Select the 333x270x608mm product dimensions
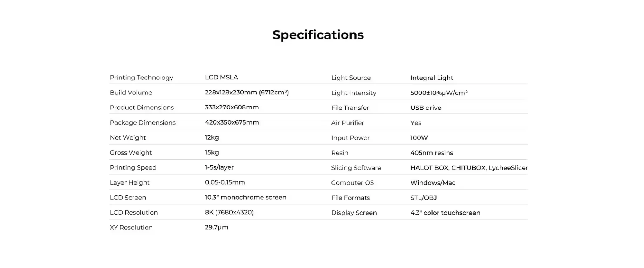This screenshot has width=644, height=268. [232, 107]
